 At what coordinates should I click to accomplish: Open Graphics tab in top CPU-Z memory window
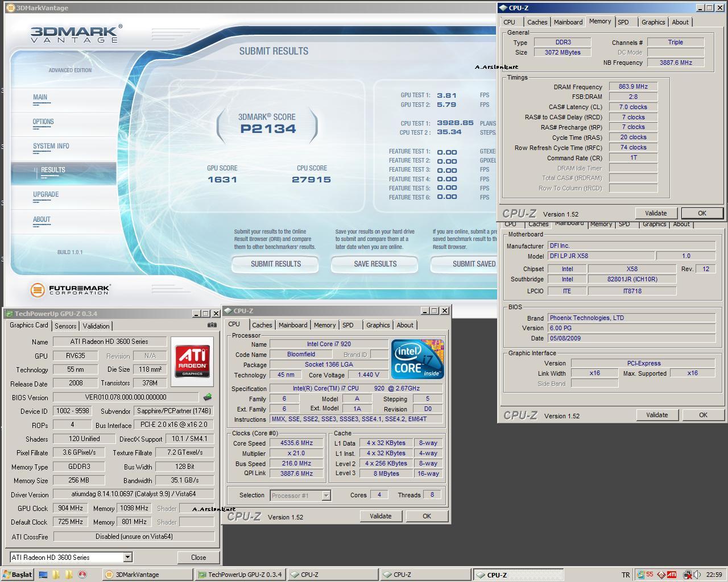(653, 22)
